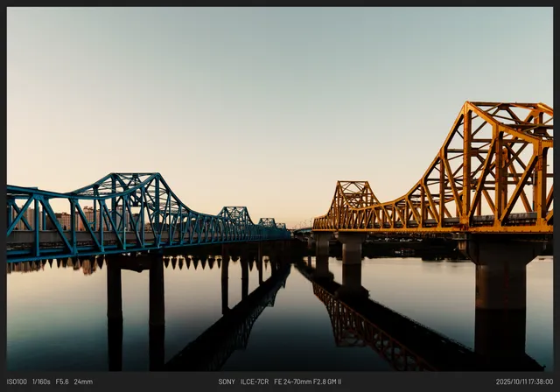The image size is (560, 392).
Task: Click the F5.6 aperture value
Action: [62, 381]
